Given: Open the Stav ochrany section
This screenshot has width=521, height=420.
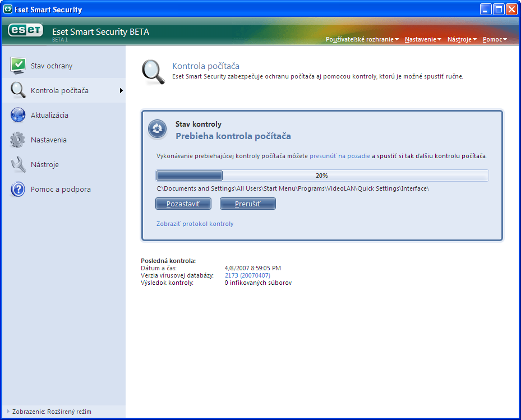Looking at the screenshot, I should pyautogui.click(x=64, y=66).
